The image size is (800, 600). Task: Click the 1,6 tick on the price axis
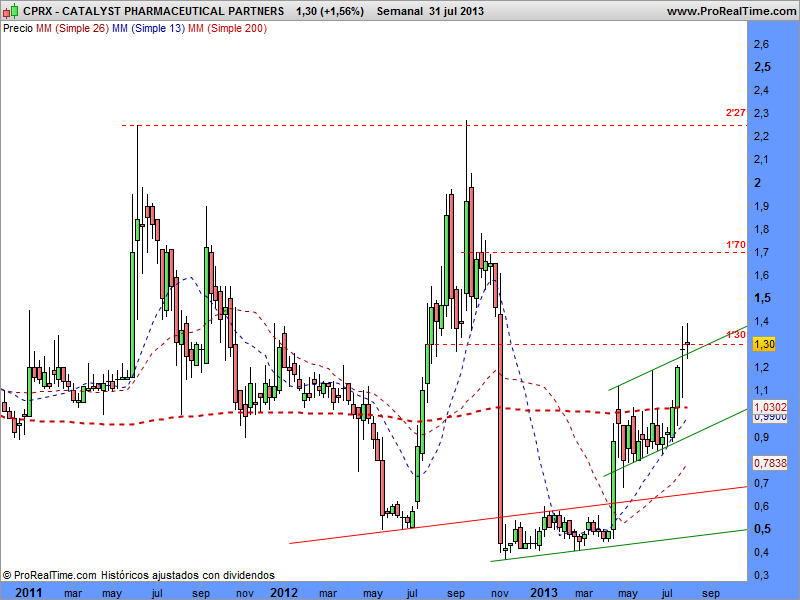[761, 275]
